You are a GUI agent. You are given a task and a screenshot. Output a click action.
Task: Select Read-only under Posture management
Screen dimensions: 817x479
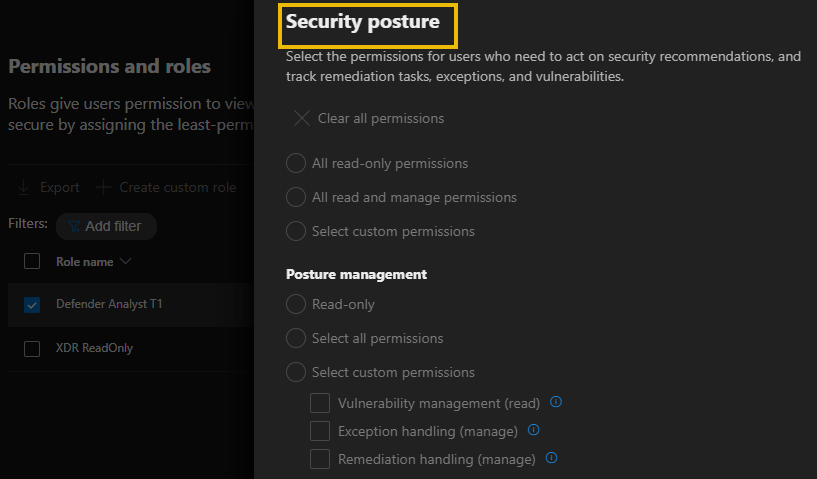point(296,304)
